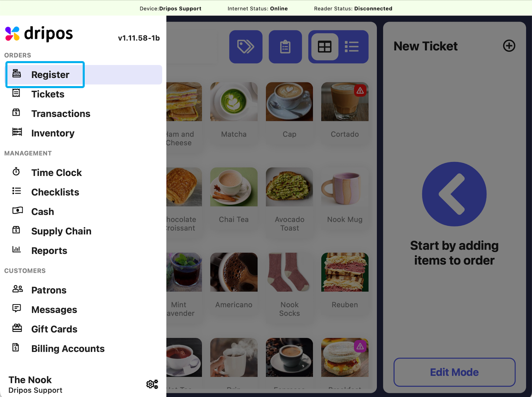Select the Matcha product thumbnail
Screen dimensions: 532x397
234,102
